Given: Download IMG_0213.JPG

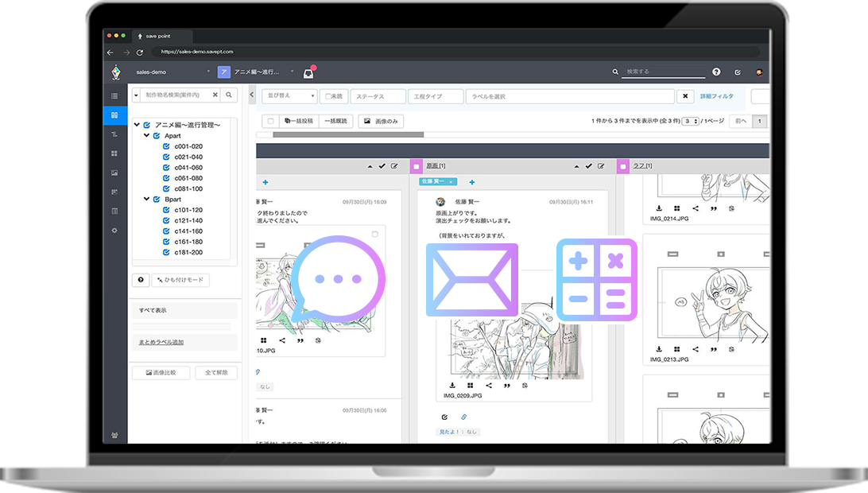Looking at the screenshot, I should point(659,350).
